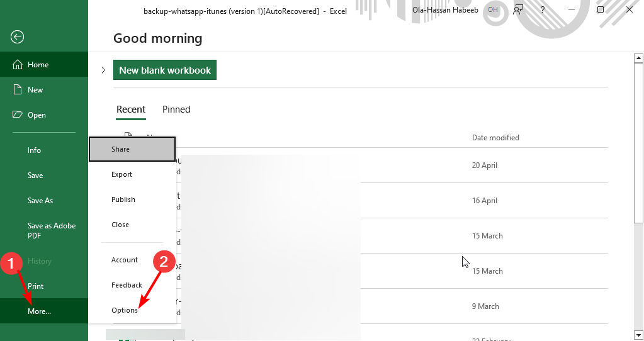Image resolution: width=644 pixels, height=341 pixels.
Task: Open the feedback person icon in title bar
Action: tap(519, 10)
